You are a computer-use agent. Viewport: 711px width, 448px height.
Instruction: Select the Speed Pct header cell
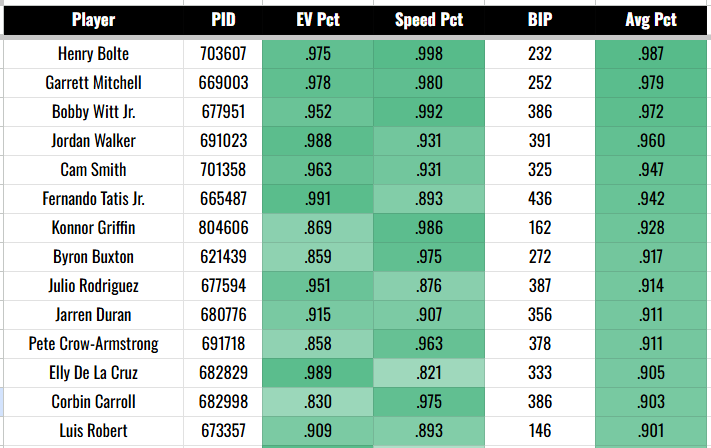coord(429,20)
